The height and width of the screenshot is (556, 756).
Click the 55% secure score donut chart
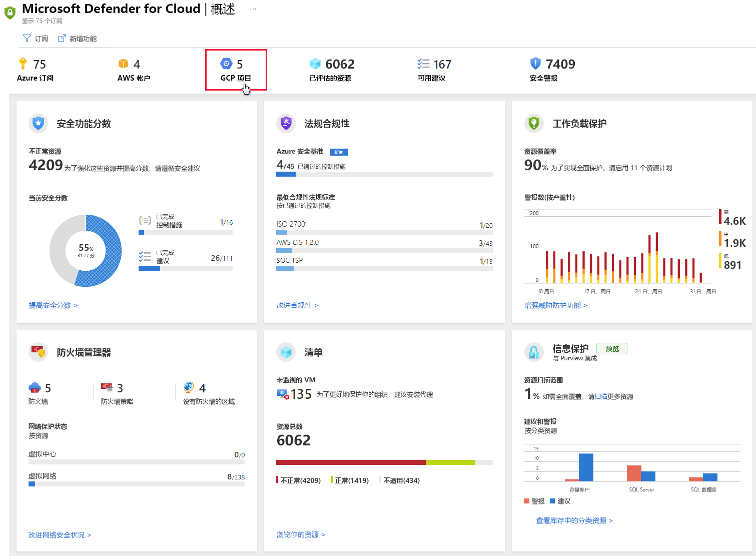click(x=86, y=250)
